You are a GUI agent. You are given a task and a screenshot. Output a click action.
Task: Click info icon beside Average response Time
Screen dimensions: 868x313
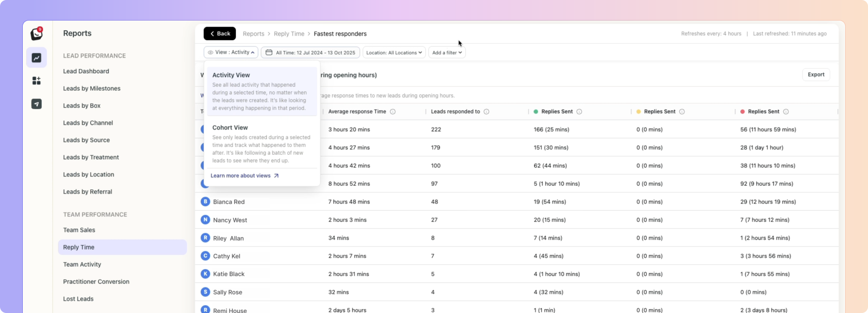[393, 112]
